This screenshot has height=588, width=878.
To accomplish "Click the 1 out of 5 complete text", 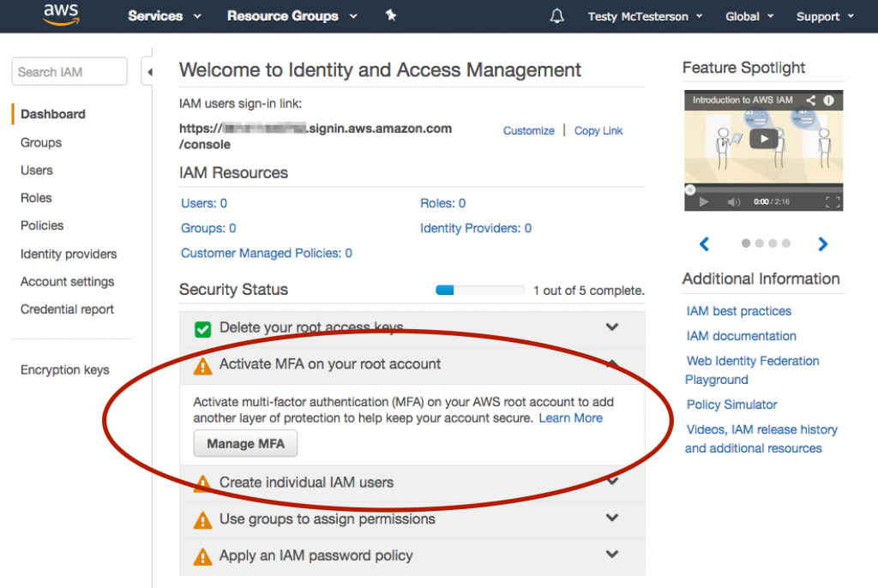I will [x=588, y=291].
